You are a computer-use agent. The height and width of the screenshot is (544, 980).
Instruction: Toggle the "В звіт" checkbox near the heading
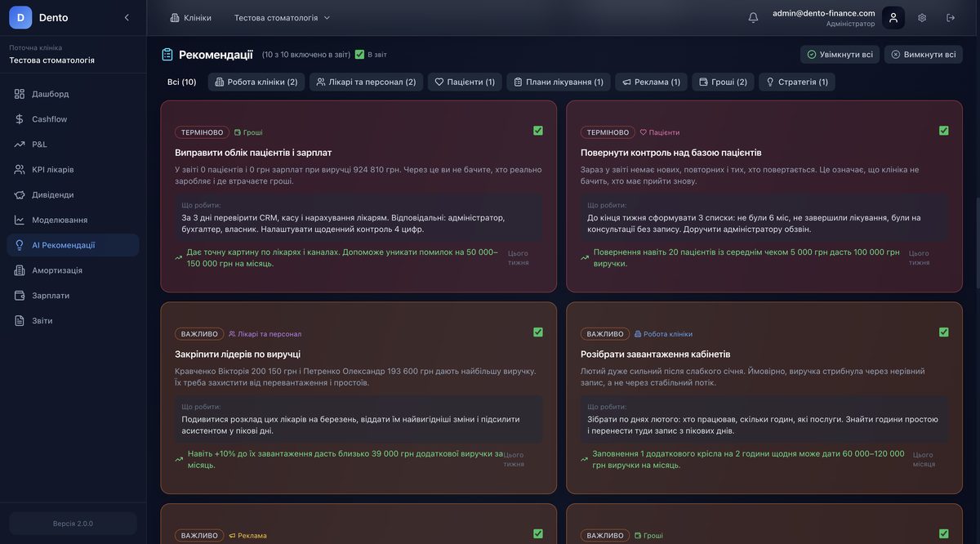click(359, 55)
